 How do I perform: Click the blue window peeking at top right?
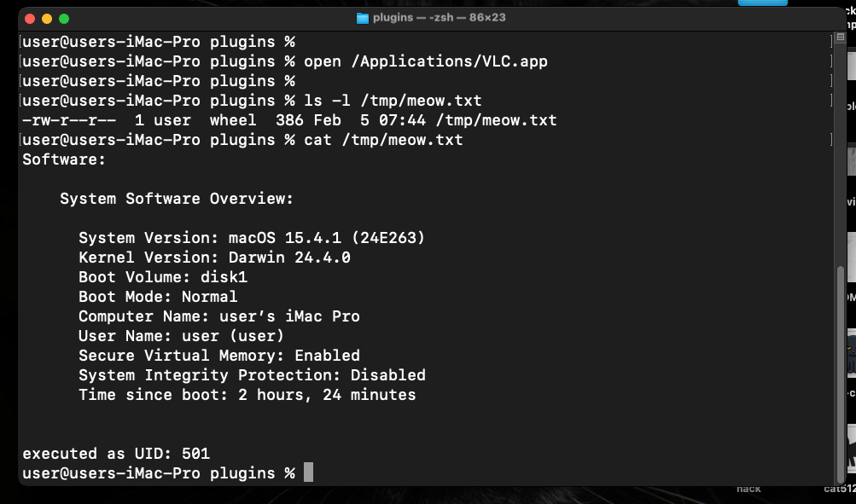[762, 4]
